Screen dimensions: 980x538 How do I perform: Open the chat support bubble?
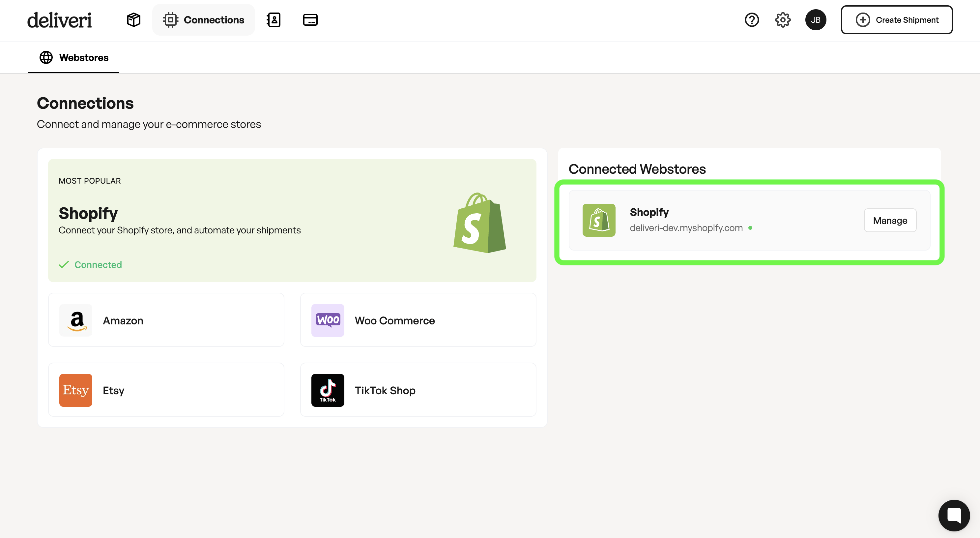point(954,515)
